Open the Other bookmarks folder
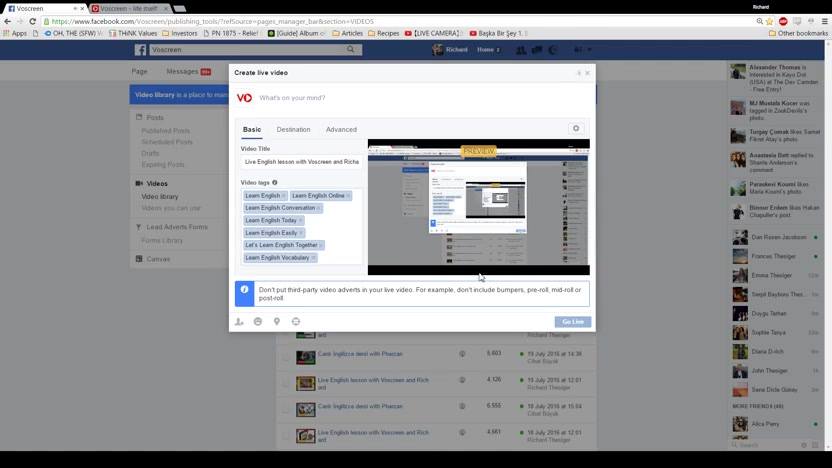This screenshot has height=468, width=832. tap(799, 33)
